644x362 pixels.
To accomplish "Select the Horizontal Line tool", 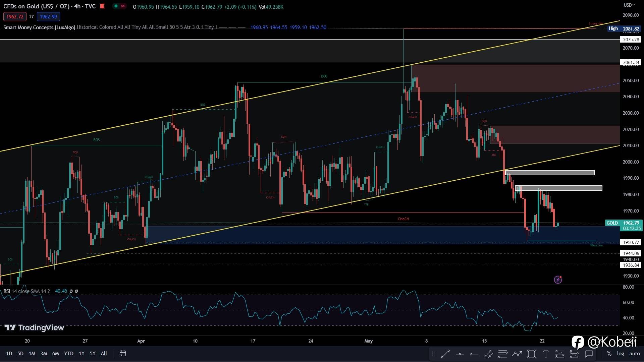I will click(x=460, y=354).
